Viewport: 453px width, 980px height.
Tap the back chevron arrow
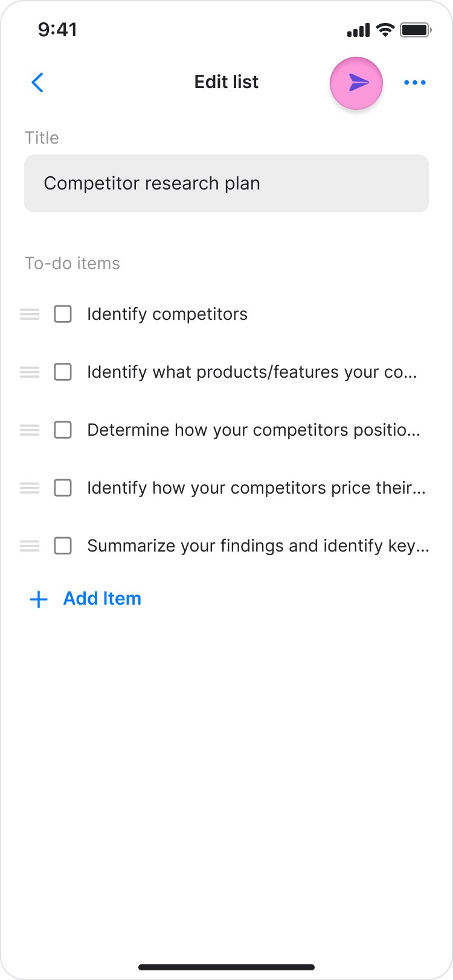point(37,83)
